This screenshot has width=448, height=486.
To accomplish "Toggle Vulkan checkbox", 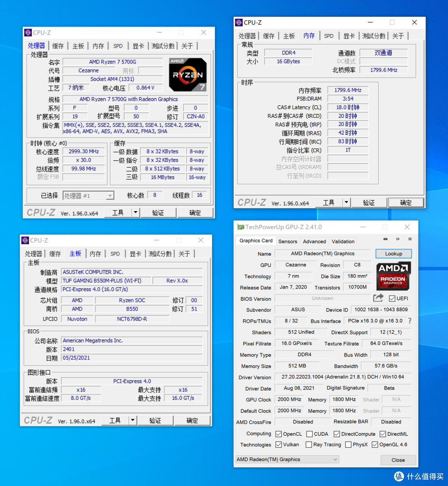I will tap(278, 445).
